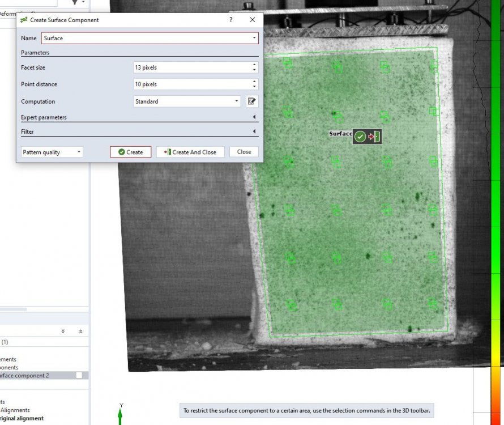This screenshot has width=504, height=425.
Task: Click the Create Surface Component title icon
Action: 24,20
